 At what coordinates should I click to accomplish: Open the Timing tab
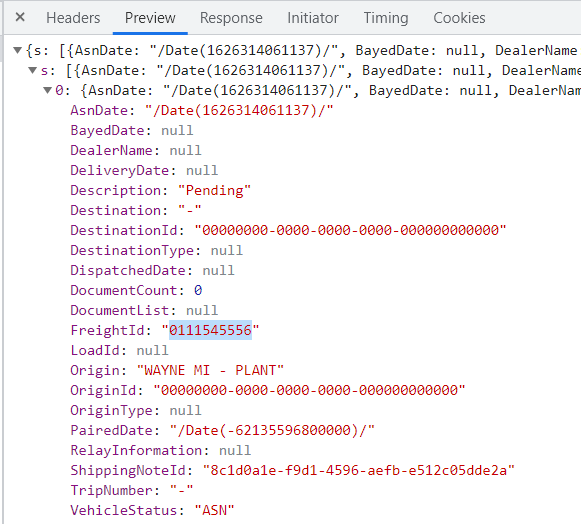click(386, 18)
